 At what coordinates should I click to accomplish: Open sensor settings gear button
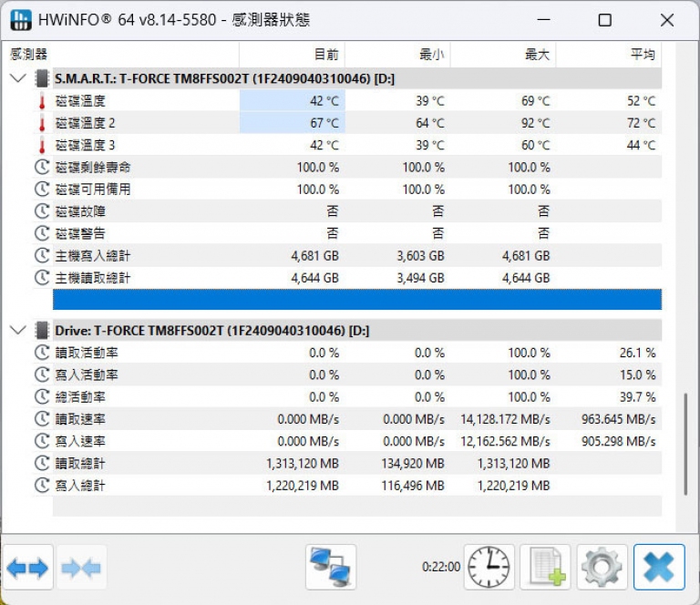pos(602,567)
